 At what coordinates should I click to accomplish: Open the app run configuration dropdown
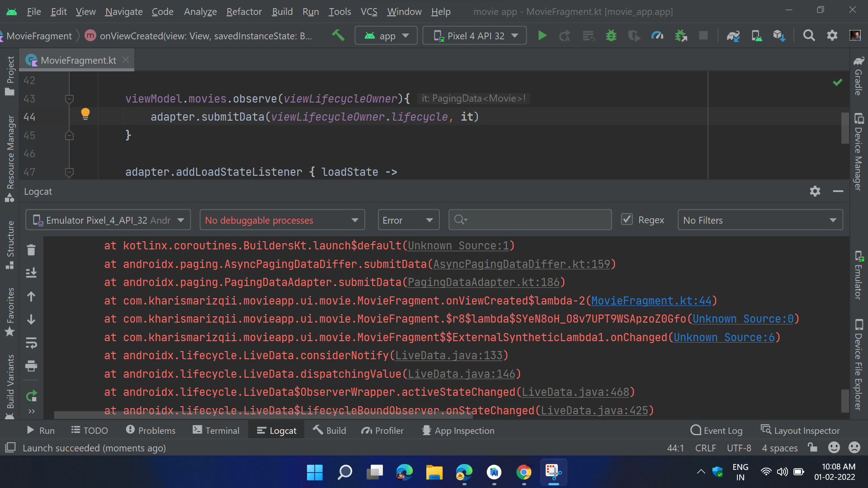[387, 35]
